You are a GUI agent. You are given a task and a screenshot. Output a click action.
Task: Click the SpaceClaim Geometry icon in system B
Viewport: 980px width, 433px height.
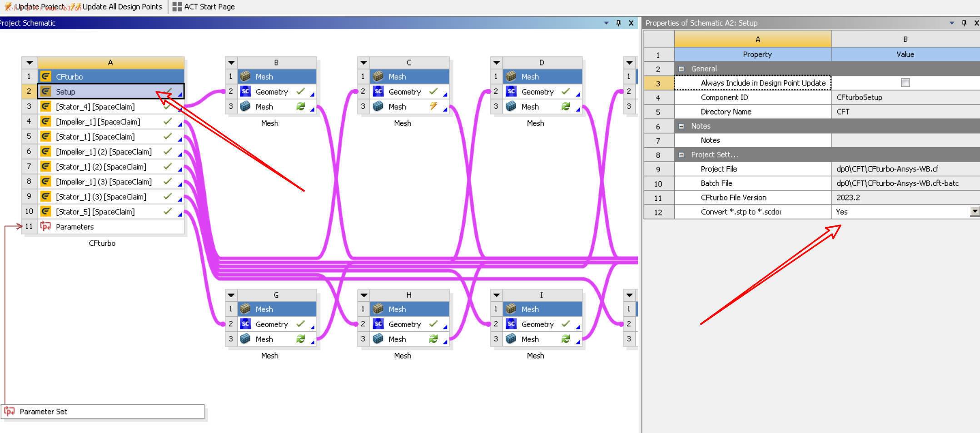click(245, 92)
